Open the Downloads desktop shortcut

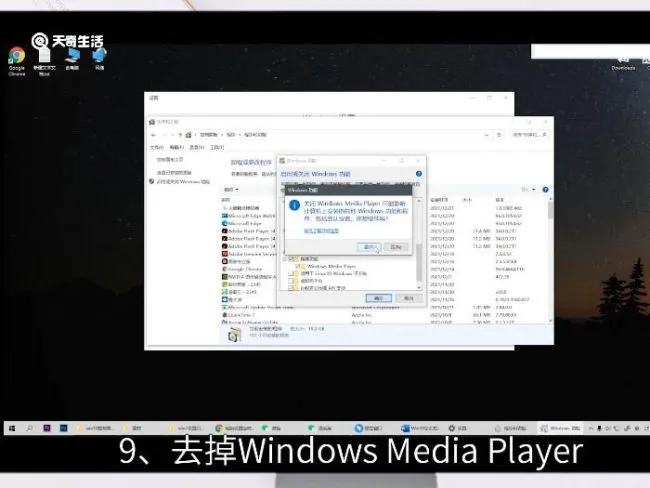(x=623, y=65)
